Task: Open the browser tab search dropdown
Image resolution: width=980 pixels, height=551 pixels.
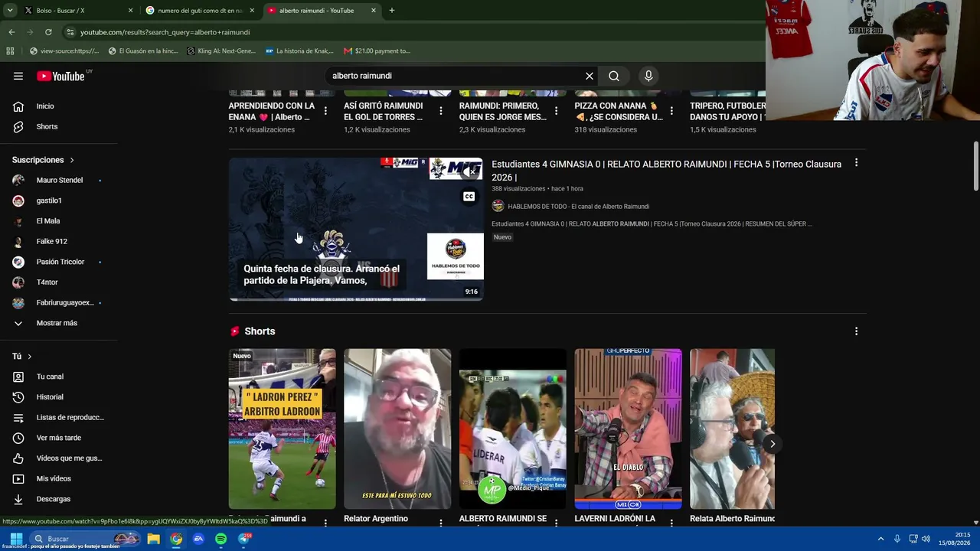Action: coord(10,11)
